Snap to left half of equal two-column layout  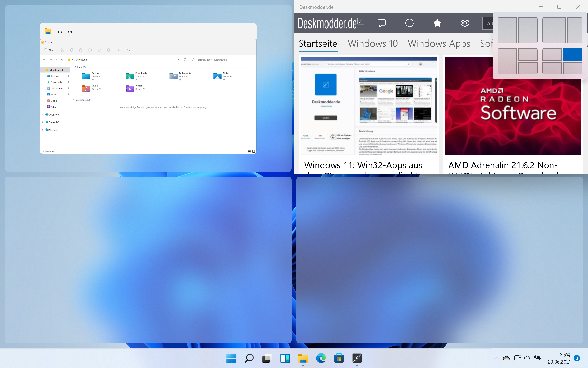click(x=507, y=30)
